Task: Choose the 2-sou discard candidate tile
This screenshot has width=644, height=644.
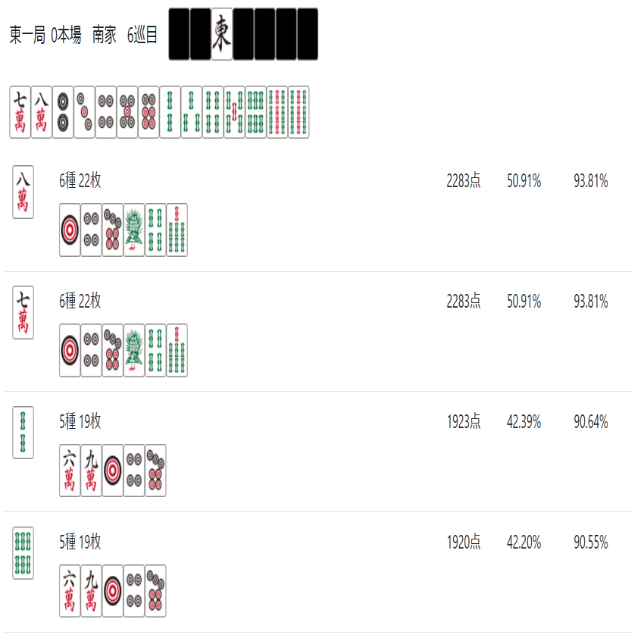Action: point(23,433)
